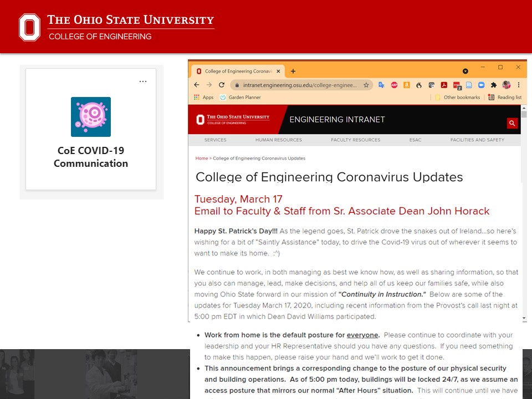Viewport: 532px width, 399px height.
Task: Open the Adblock Plus extension
Action: tap(394, 85)
